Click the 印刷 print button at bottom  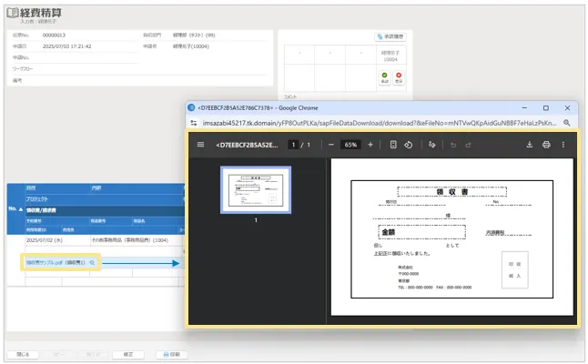(x=171, y=354)
